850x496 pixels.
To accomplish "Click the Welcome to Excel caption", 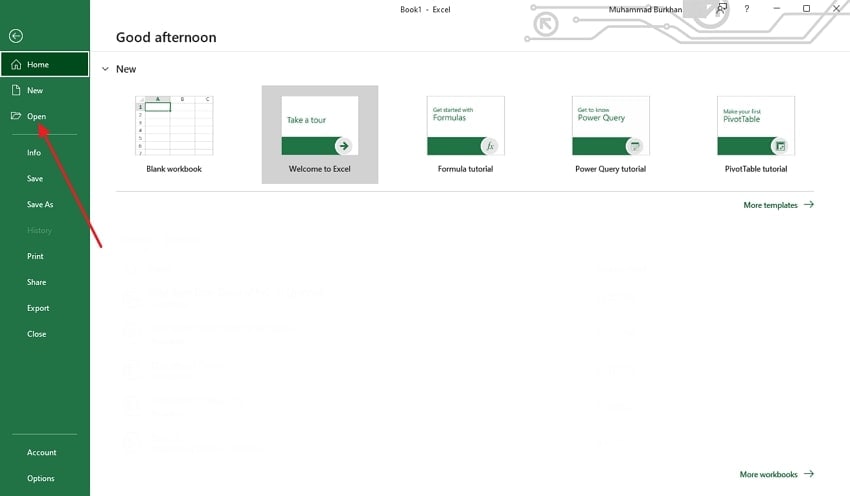I will pos(320,169).
